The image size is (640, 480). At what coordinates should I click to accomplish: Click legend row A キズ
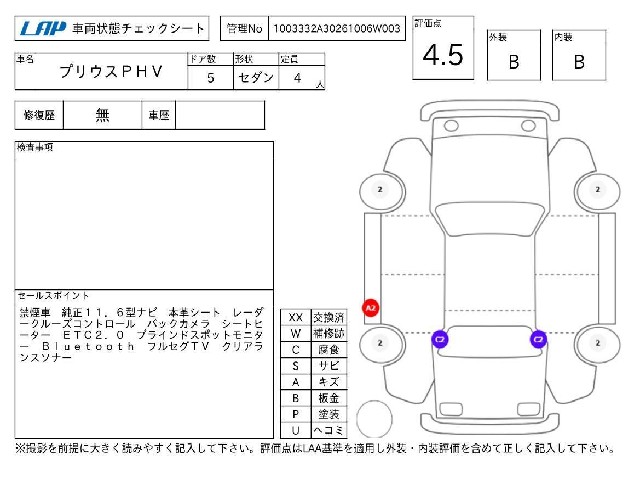tap(314, 382)
